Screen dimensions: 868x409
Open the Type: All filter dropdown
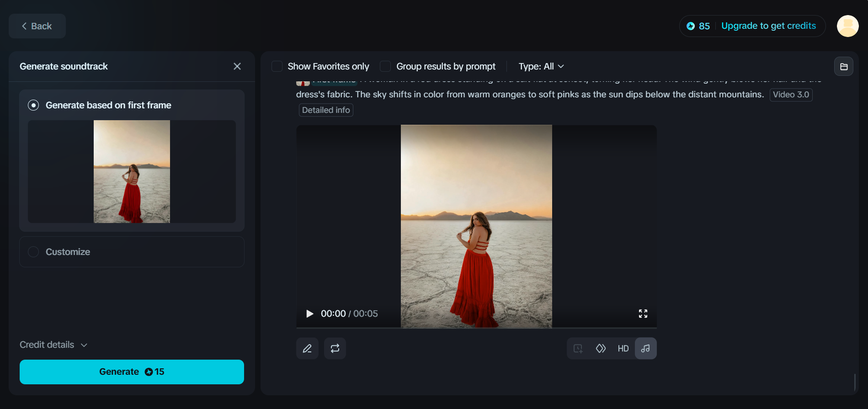click(x=541, y=66)
